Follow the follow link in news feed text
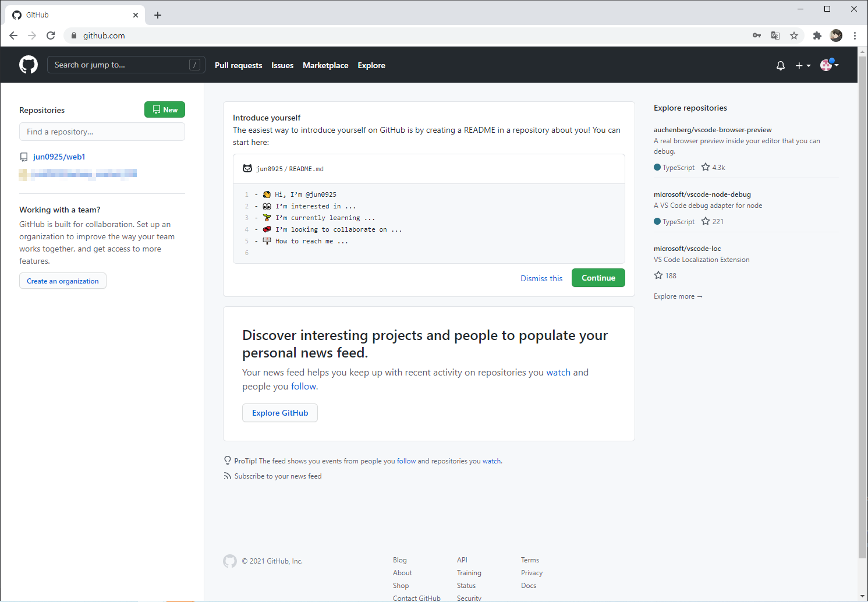The height and width of the screenshot is (602, 868). tap(303, 386)
